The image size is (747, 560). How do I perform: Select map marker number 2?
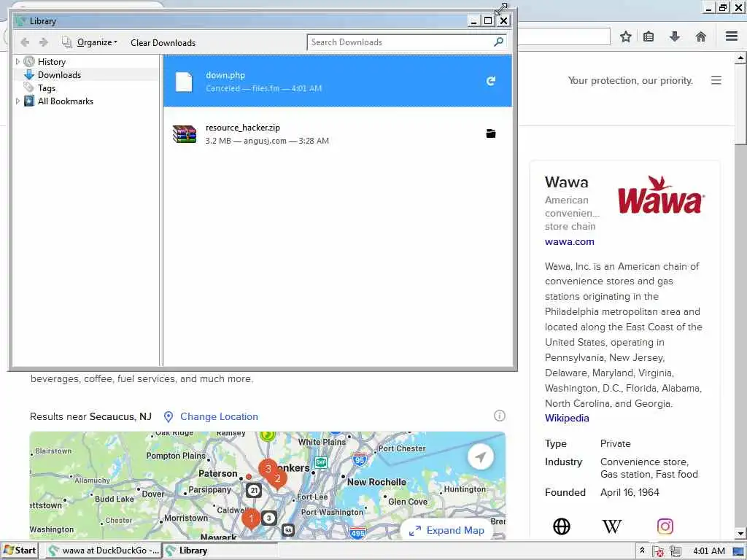click(x=278, y=479)
